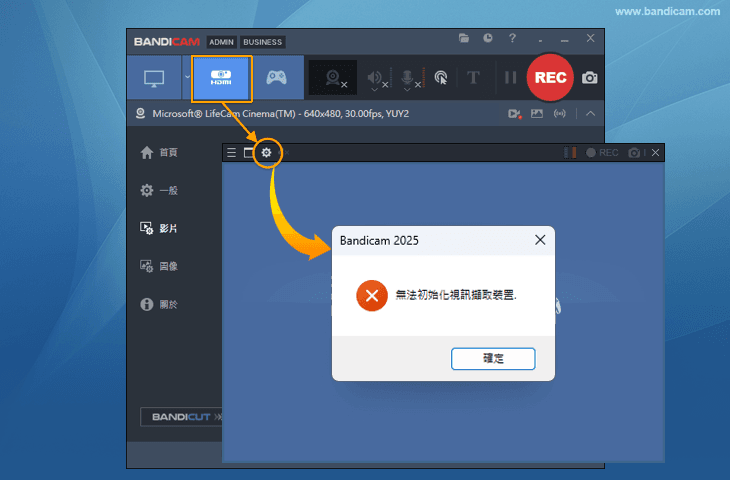Click the ADMIN badge
Screen dimensions: 730x480
[221, 42]
